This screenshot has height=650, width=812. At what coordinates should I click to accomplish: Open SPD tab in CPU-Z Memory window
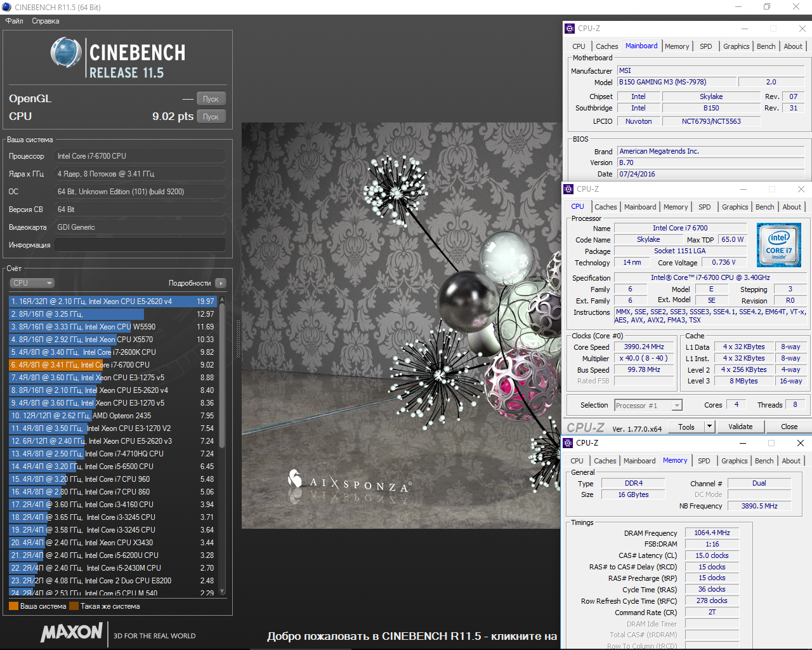point(704,461)
